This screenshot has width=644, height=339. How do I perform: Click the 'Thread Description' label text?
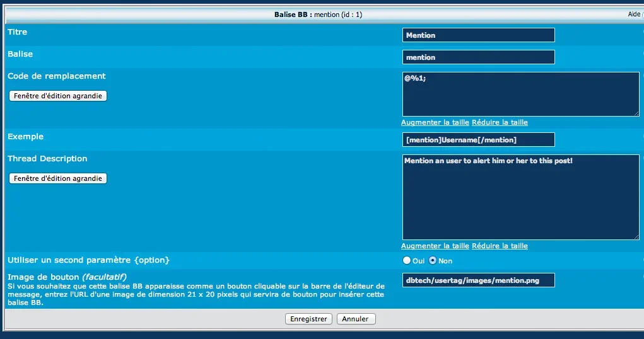pos(47,158)
